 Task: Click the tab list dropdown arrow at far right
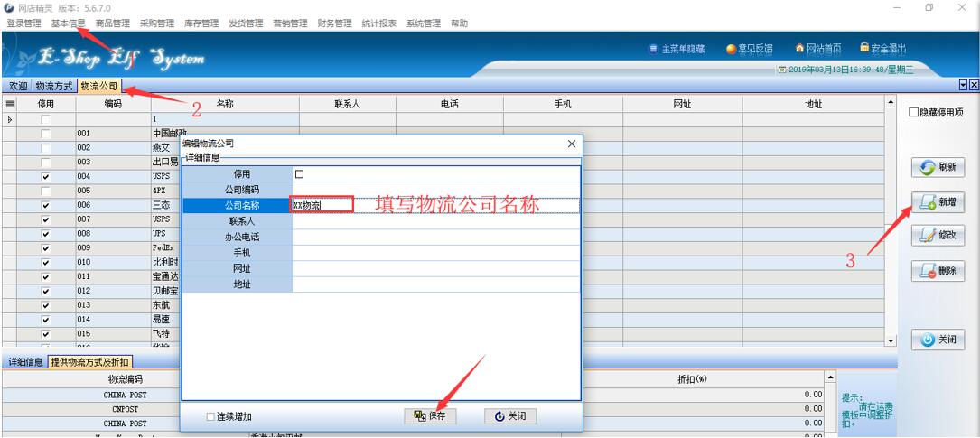click(x=963, y=85)
